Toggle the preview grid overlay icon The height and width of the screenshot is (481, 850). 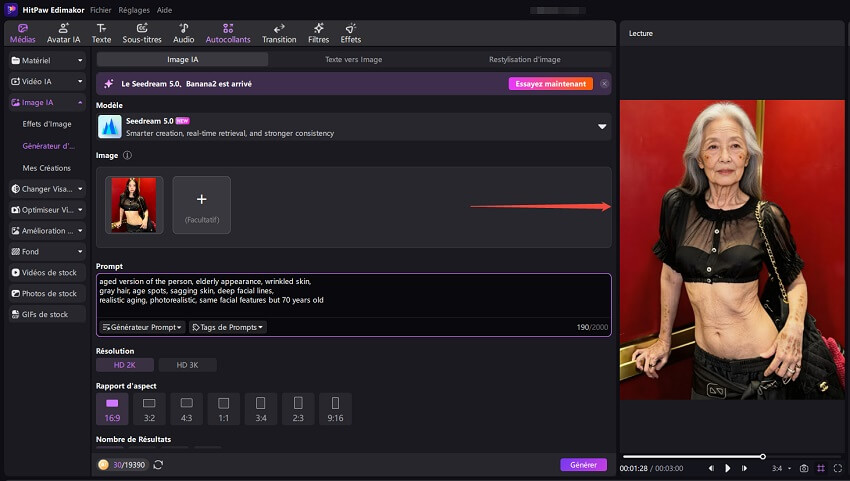pos(821,468)
